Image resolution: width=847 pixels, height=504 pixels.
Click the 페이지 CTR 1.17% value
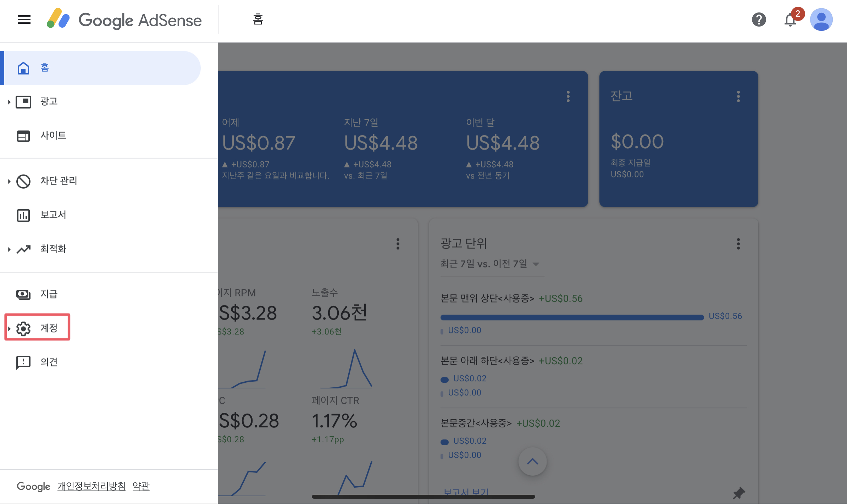[x=334, y=421]
